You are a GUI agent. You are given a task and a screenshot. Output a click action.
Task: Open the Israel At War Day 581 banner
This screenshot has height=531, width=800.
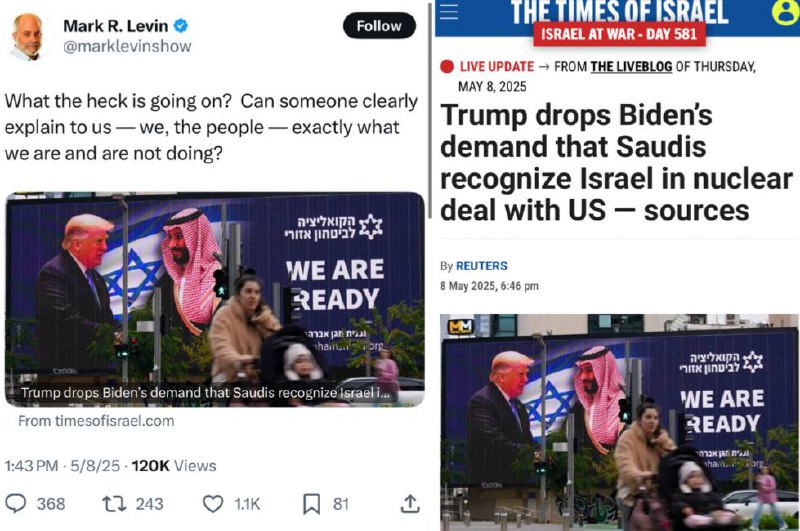coord(619,35)
